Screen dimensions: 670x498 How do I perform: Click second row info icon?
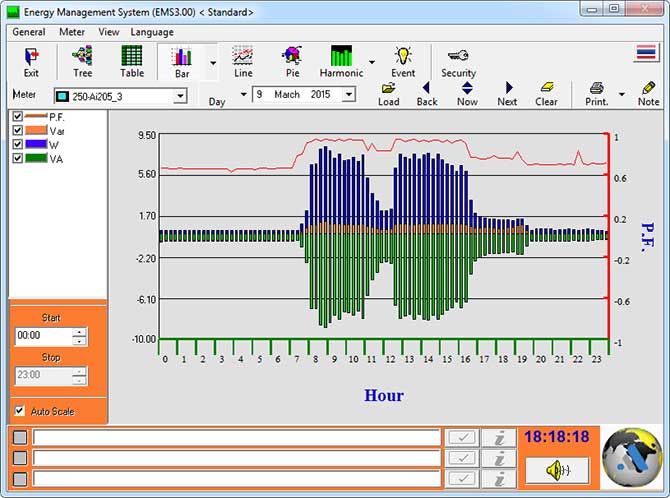coord(499,458)
